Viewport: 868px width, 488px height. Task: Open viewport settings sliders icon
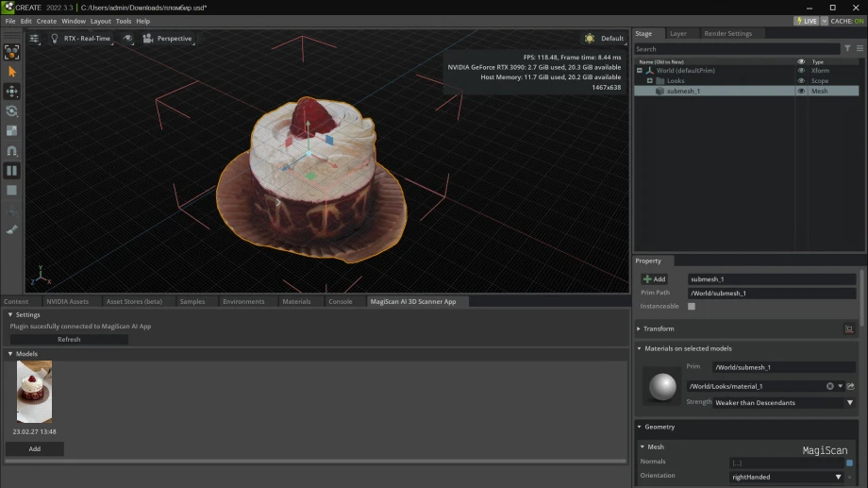pos(34,38)
